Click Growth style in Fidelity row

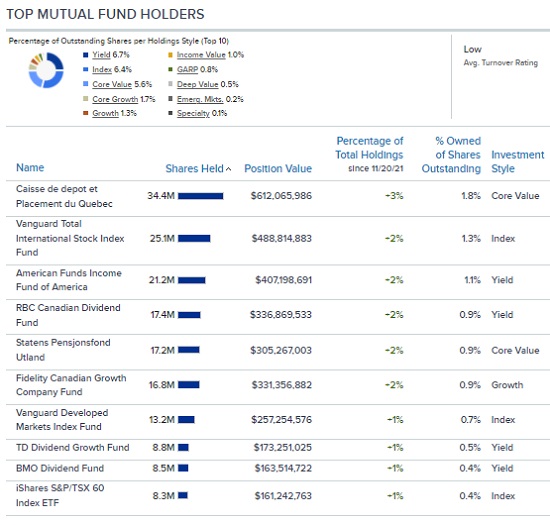[507, 385]
